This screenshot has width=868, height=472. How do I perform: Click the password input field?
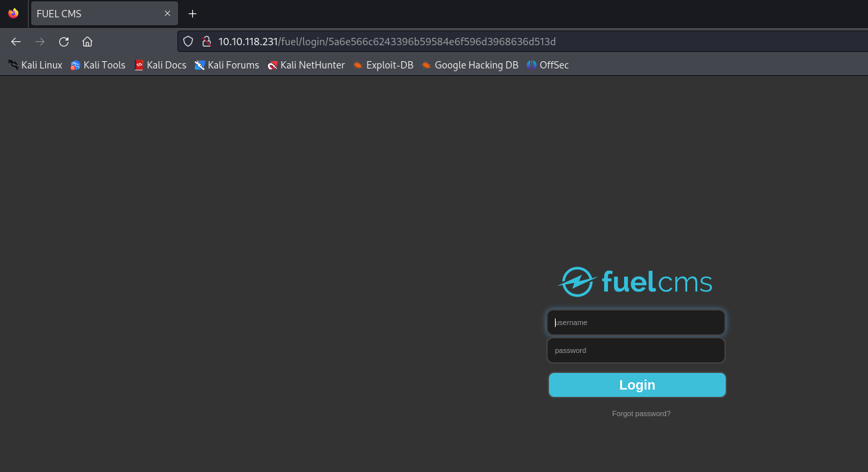click(x=636, y=350)
